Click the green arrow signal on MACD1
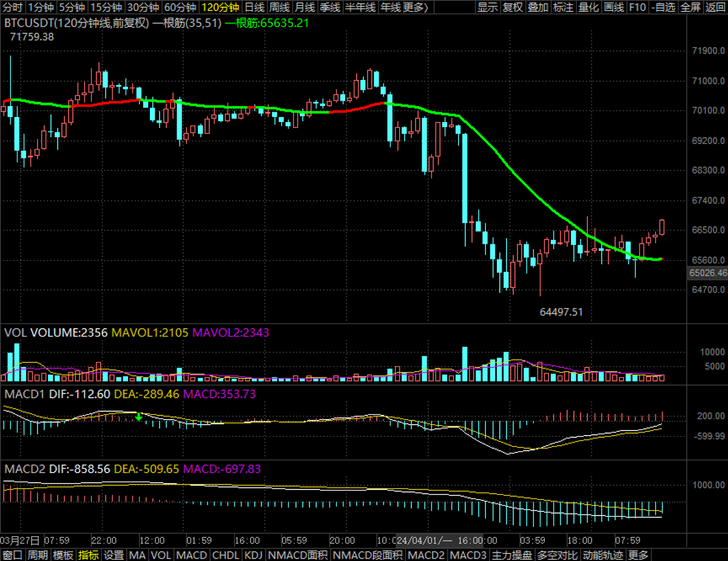Image resolution: width=728 pixels, height=561 pixels. point(139,417)
